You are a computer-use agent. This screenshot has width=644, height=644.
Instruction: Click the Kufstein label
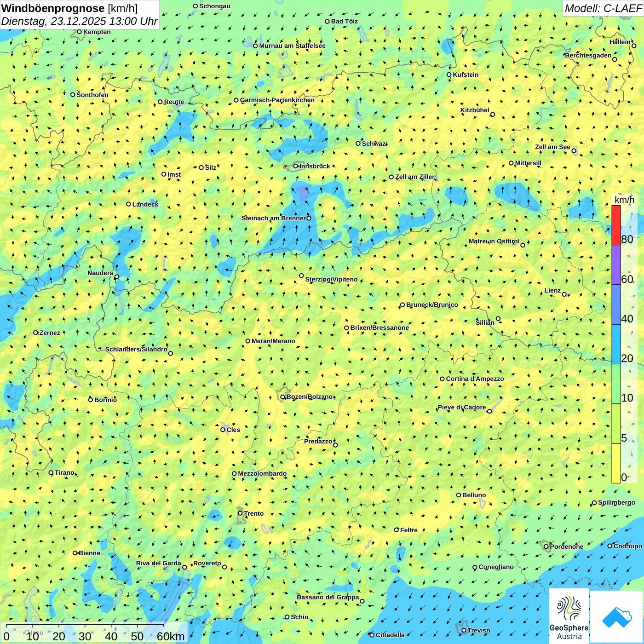pos(466,75)
